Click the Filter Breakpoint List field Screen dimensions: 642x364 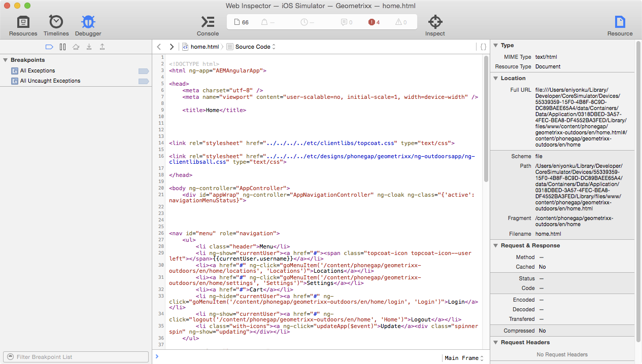pyautogui.click(x=76, y=357)
